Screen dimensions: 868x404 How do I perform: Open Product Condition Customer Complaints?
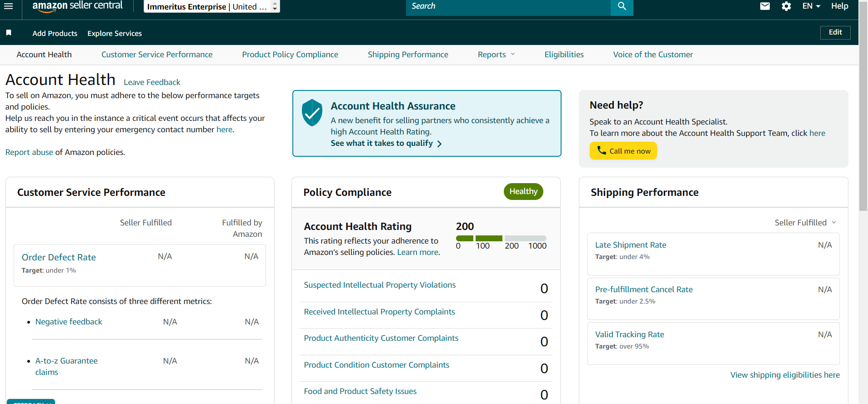tap(376, 365)
